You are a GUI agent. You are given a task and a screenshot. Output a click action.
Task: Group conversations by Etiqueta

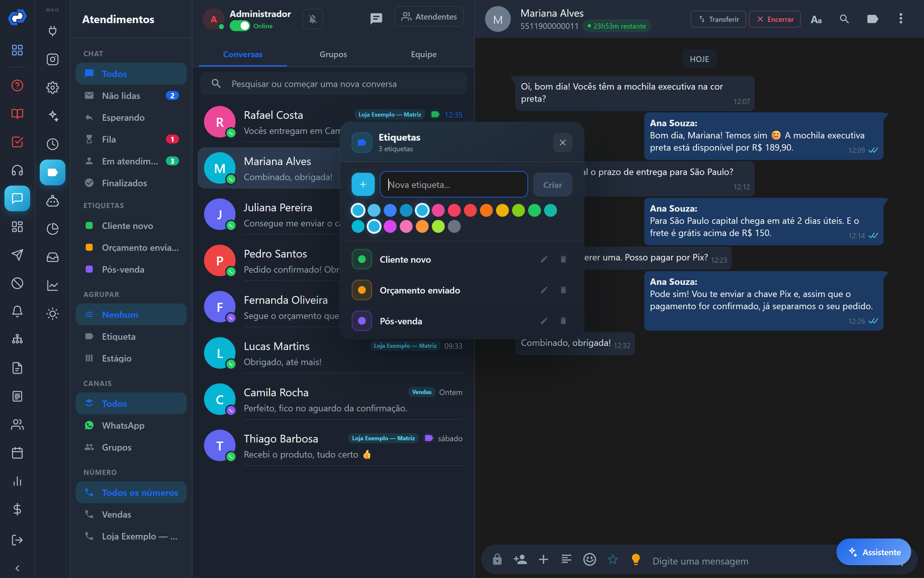click(131, 337)
